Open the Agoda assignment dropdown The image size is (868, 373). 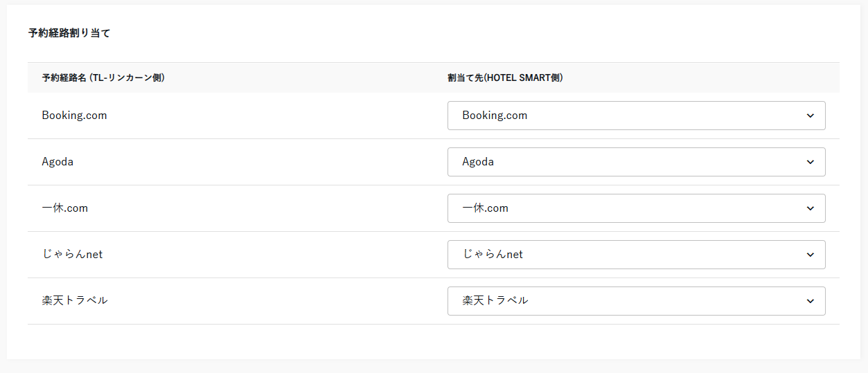point(636,162)
